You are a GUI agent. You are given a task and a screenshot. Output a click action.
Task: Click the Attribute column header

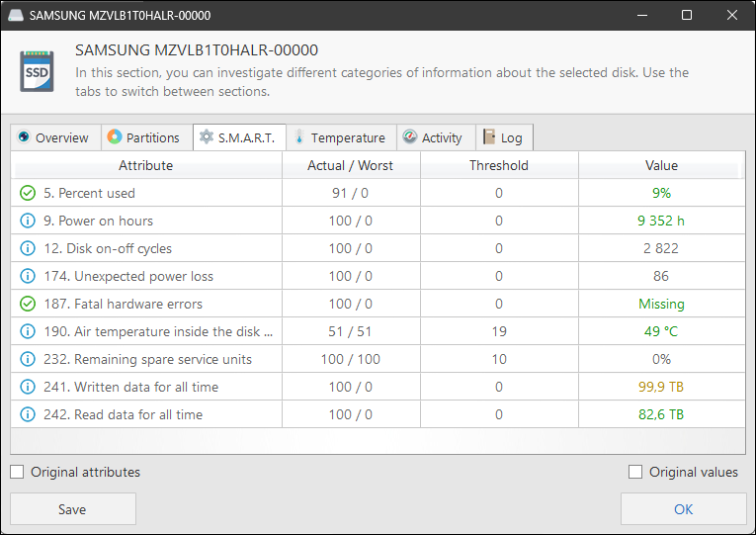coord(146,165)
